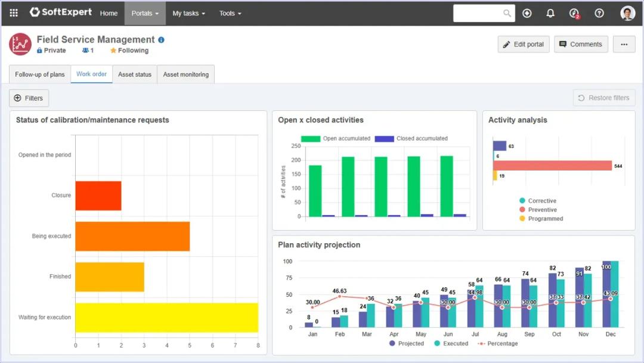Image resolution: width=644 pixels, height=363 pixels.
Task: Click the Field Service Management portal logo
Action: coord(20,44)
